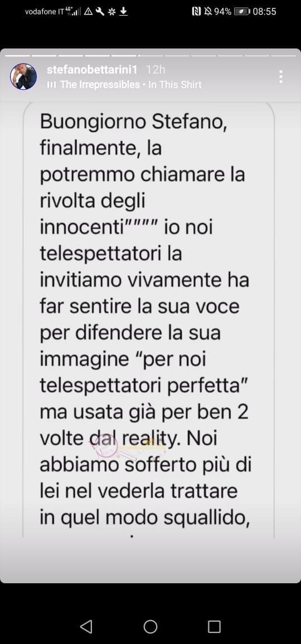This screenshot has width=301, height=644.
Task: Open the stefanobettarini1 profile picture
Action: pos(23,77)
